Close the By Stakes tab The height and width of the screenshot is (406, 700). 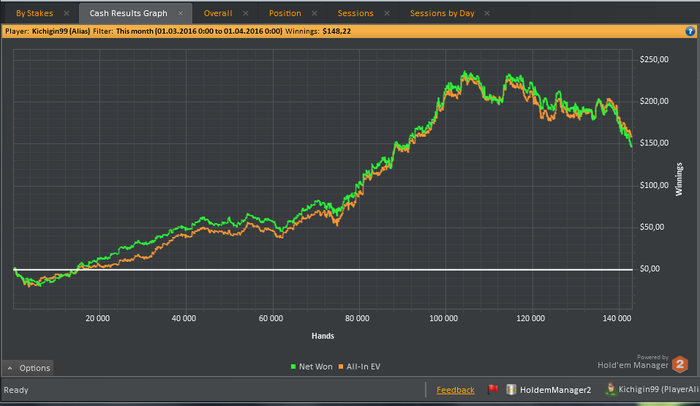pos(65,14)
